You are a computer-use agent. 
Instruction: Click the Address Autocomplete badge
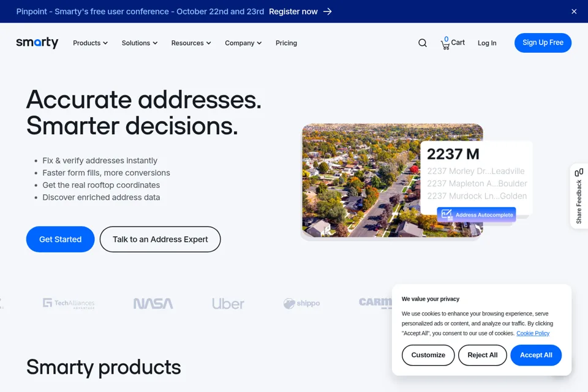(x=477, y=214)
